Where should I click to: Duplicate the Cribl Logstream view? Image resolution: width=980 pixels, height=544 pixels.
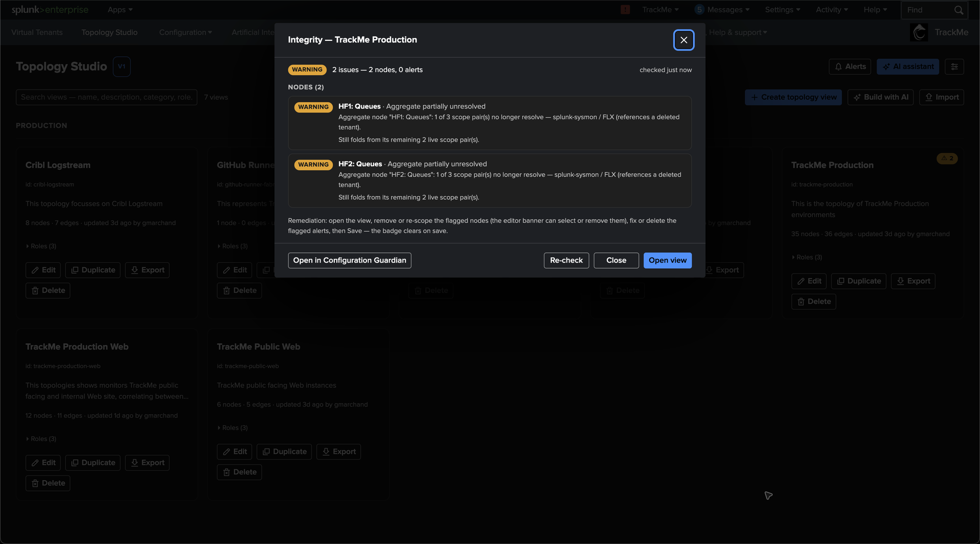click(93, 270)
